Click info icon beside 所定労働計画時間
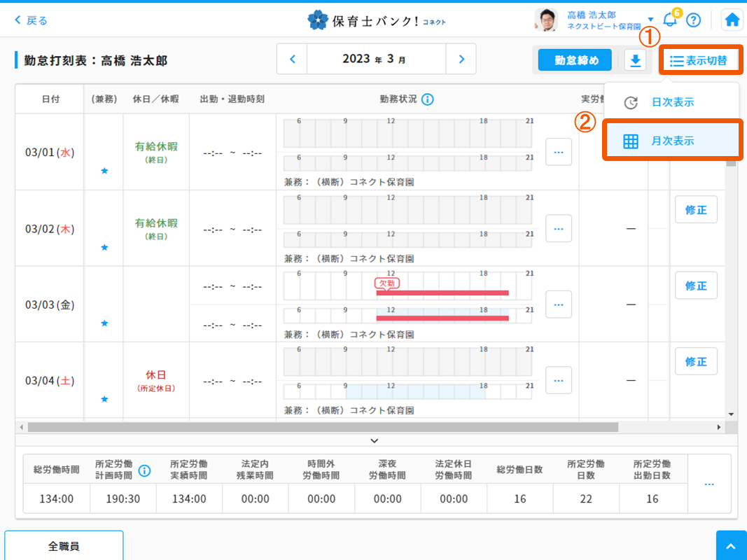Screen dimensions: 747x560 click(144, 470)
